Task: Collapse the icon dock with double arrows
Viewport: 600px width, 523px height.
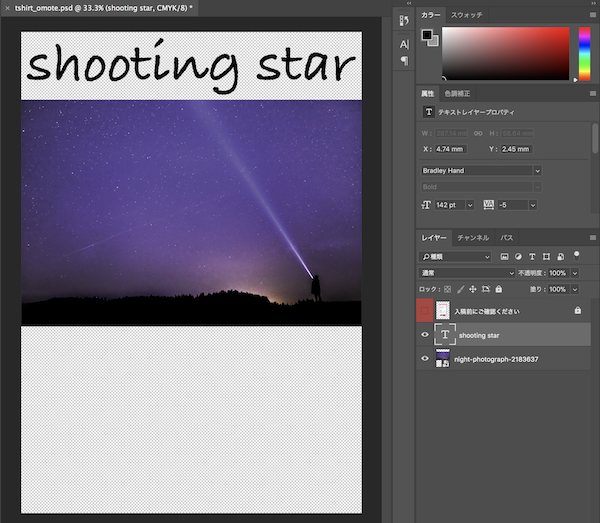Action: click(409, 3)
